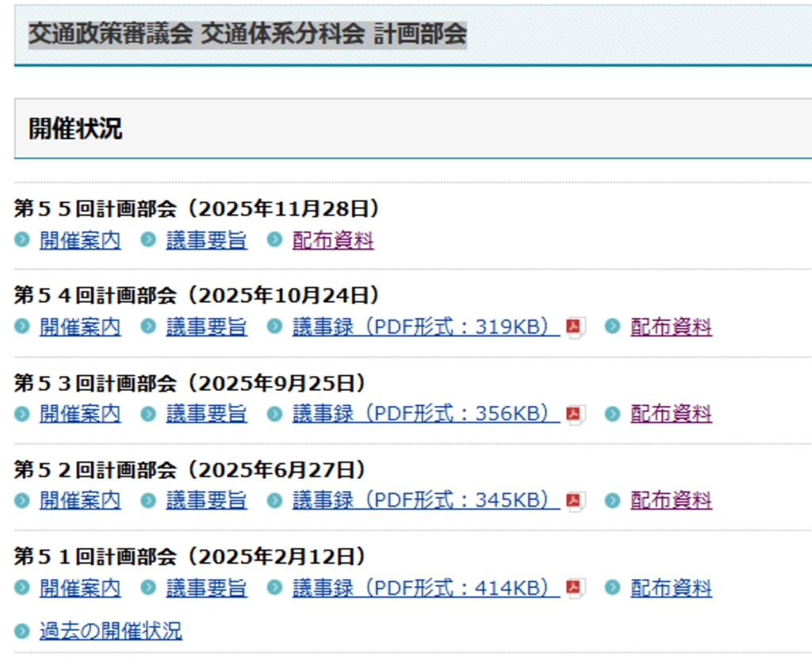Click PDF icon for 52nd meeting minutes

click(575, 501)
